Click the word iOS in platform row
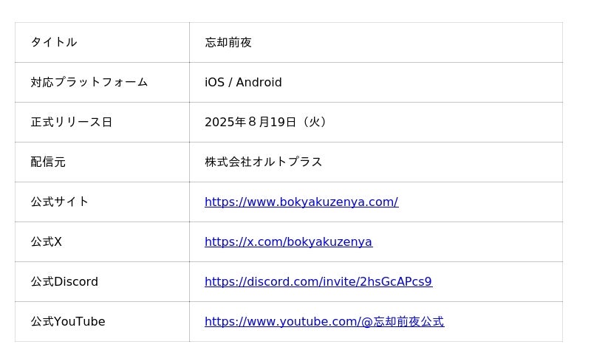Viewport: 591px width, 364px height. pyautogui.click(x=214, y=82)
